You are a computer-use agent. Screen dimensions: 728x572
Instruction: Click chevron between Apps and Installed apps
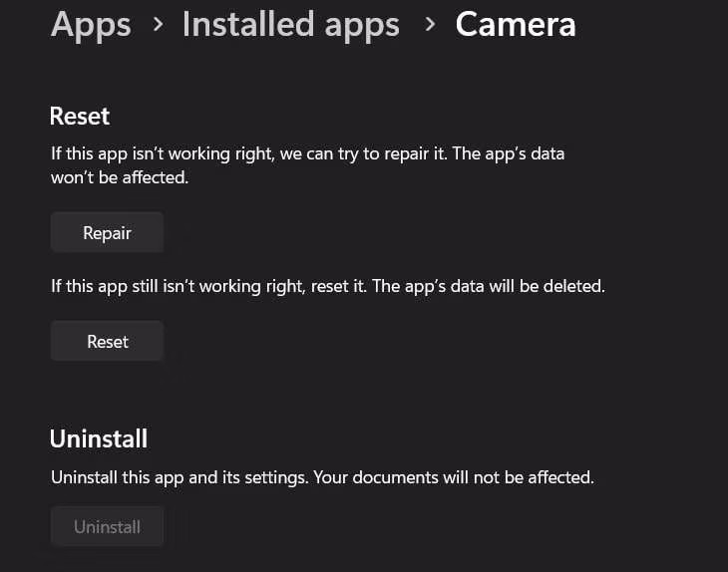coord(158,23)
